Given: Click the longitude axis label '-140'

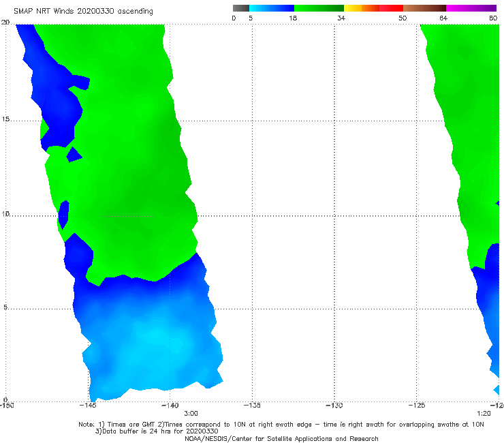Looking at the screenshot, I should click(x=170, y=406).
